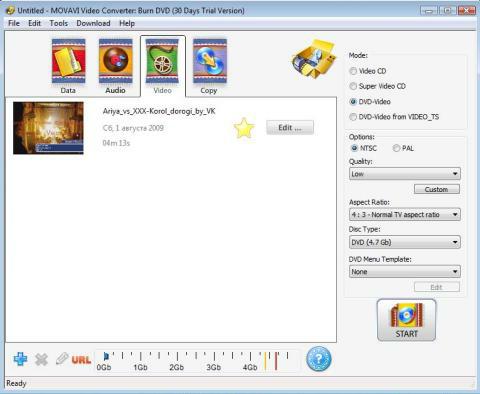Open the Help menu

point(127,23)
